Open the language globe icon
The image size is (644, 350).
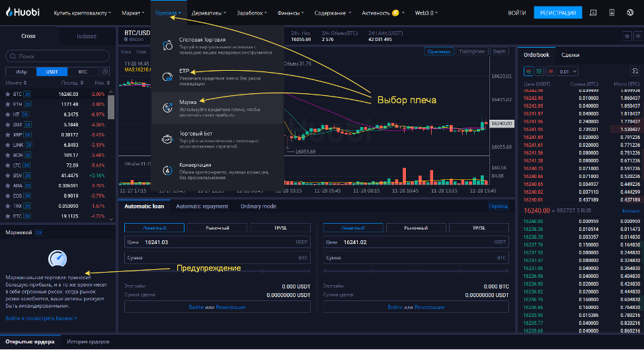click(629, 13)
